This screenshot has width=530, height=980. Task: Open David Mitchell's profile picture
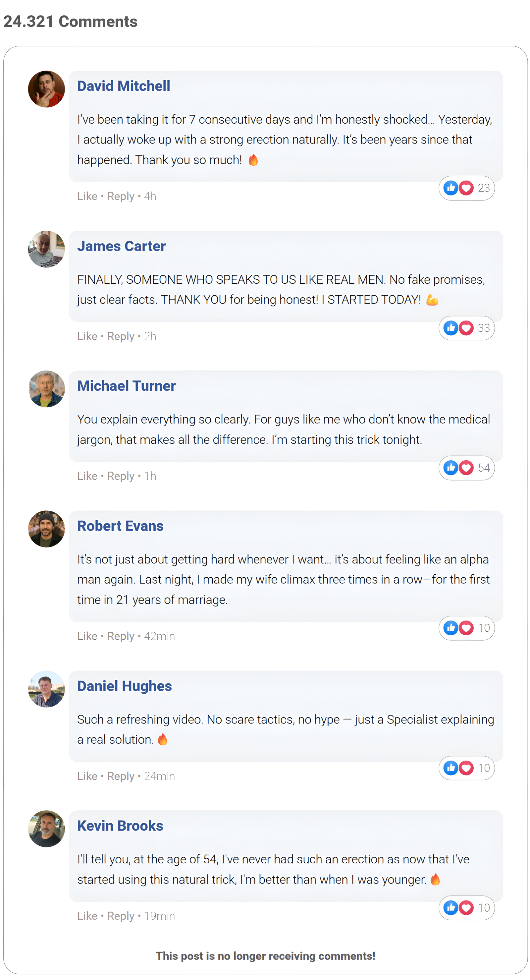[x=46, y=89]
